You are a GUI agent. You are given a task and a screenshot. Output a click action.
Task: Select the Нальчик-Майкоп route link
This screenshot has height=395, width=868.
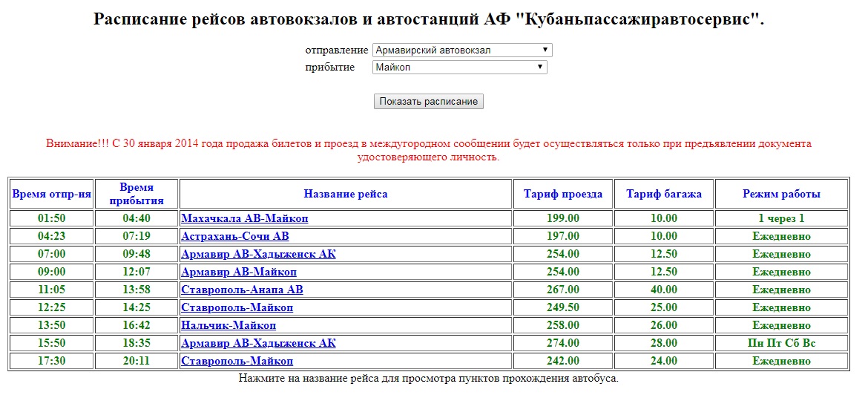[x=228, y=325]
